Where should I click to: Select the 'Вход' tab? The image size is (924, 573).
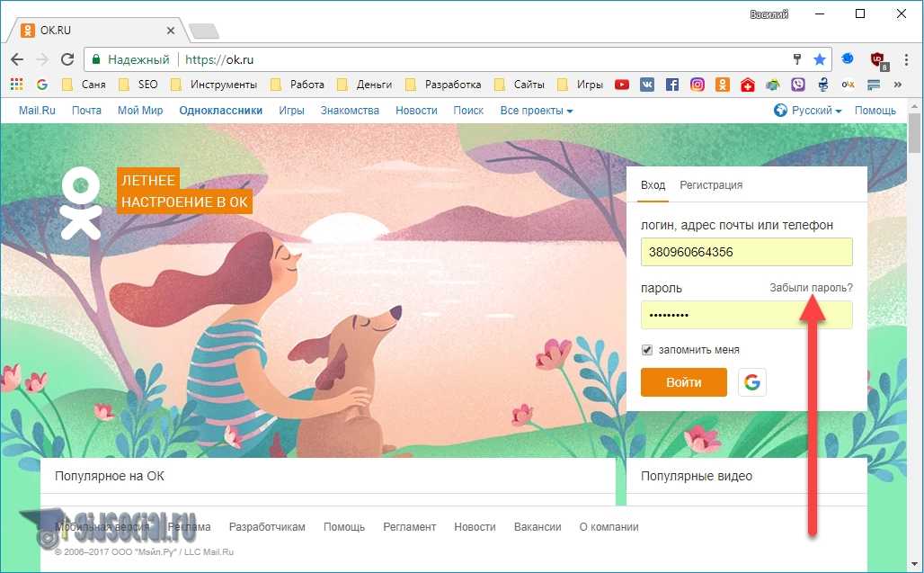click(x=653, y=185)
